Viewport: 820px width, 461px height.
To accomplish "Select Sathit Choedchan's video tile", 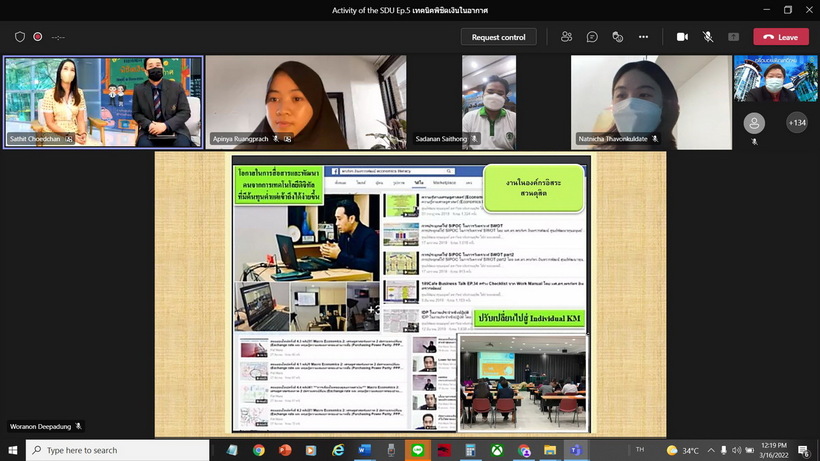I will click(103, 102).
